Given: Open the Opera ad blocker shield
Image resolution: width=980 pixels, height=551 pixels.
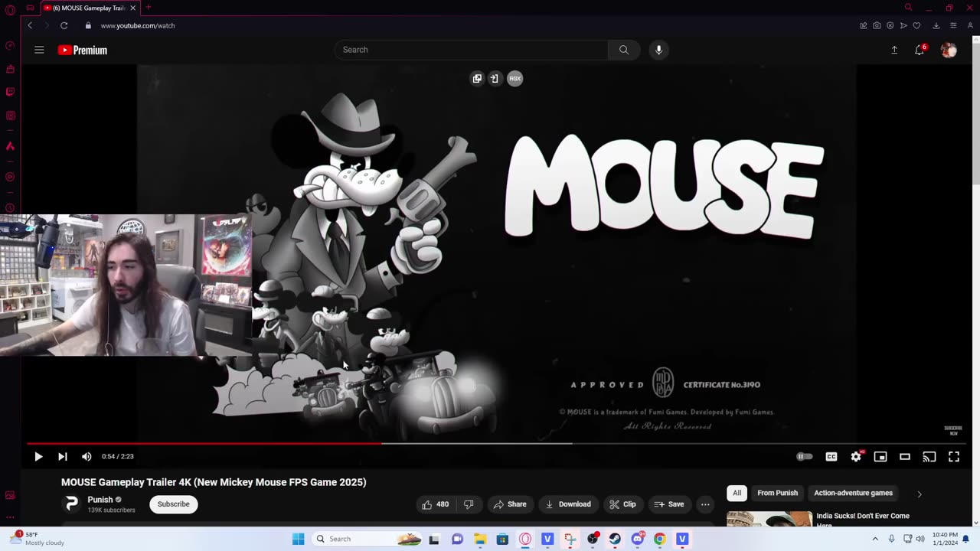Looking at the screenshot, I should pyautogui.click(x=890, y=25).
